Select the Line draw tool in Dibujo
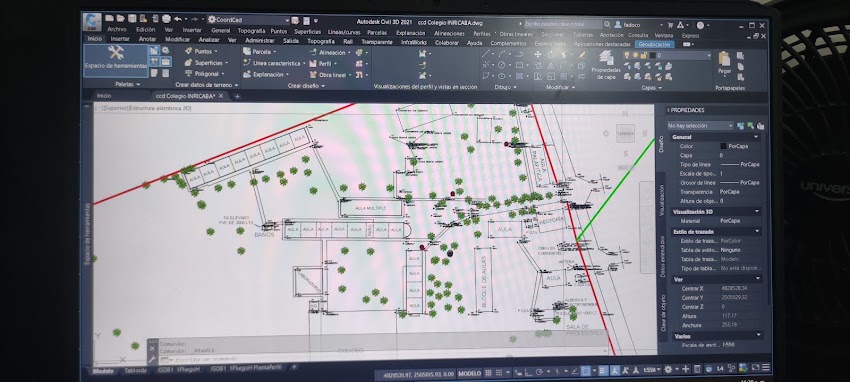This screenshot has width=850, height=382. [x=486, y=54]
